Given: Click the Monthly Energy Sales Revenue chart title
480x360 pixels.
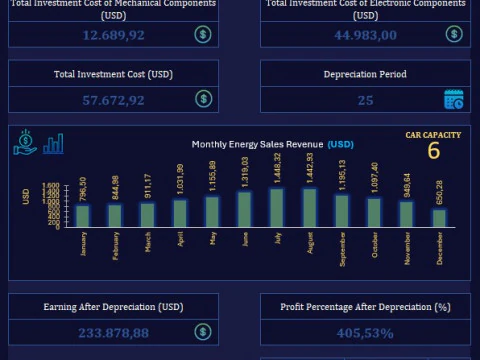Looking at the screenshot, I should coord(273,144).
